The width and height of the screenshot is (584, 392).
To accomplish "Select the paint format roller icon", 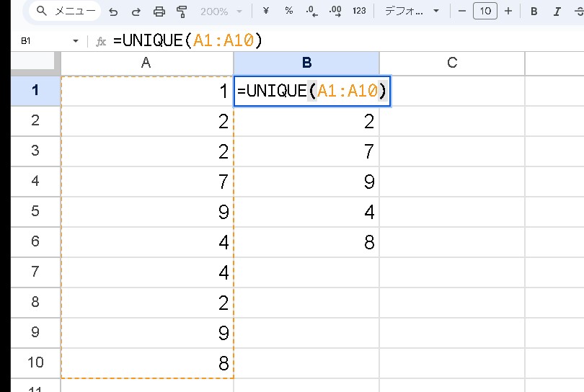I will pyautogui.click(x=182, y=12).
